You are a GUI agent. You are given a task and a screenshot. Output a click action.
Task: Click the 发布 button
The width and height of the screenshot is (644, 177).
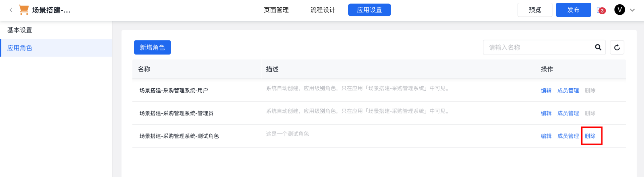(x=573, y=10)
